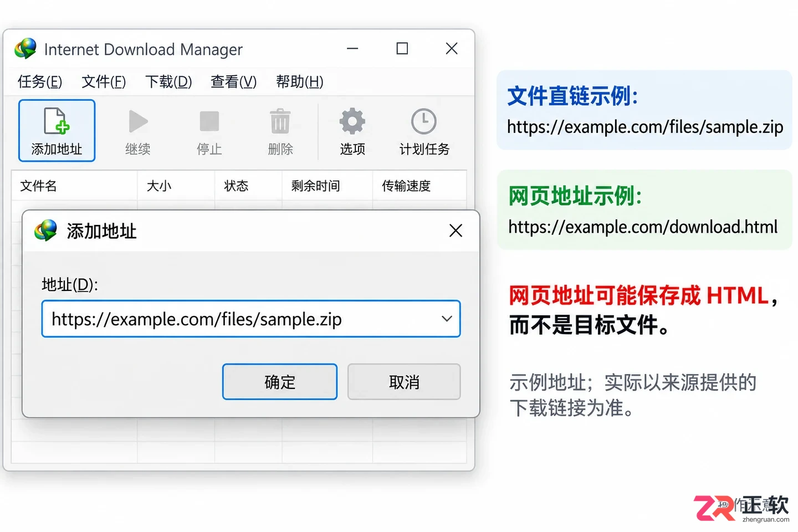This screenshot has width=798, height=532.
Task: Click the 取消 button
Action: (x=404, y=382)
